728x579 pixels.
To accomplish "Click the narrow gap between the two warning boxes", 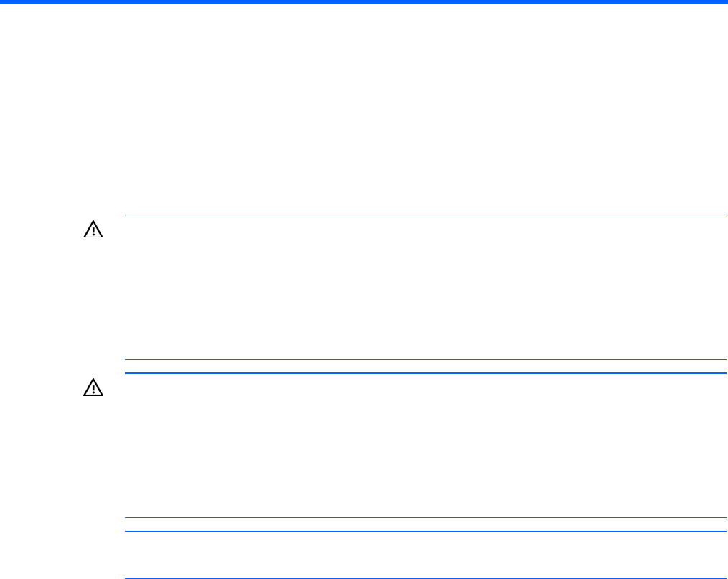I will point(425,366).
